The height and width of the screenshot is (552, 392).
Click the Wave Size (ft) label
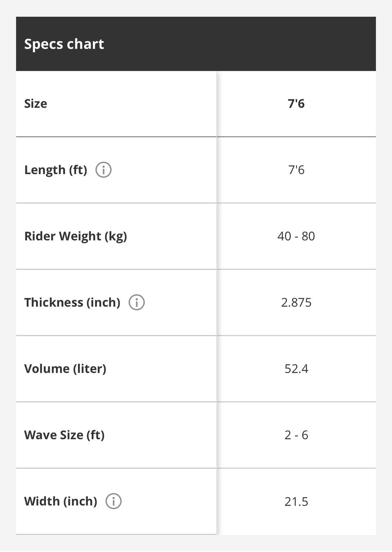(65, 435)
